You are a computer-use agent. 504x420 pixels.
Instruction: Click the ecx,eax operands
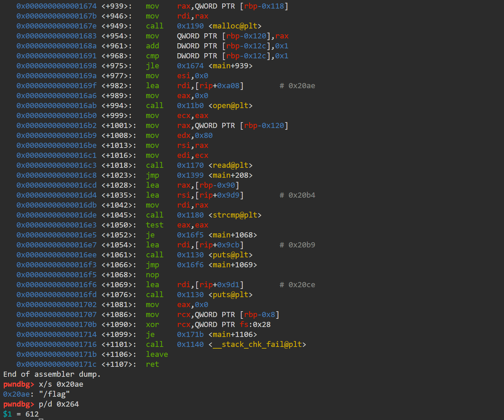[x=192, y=116]
